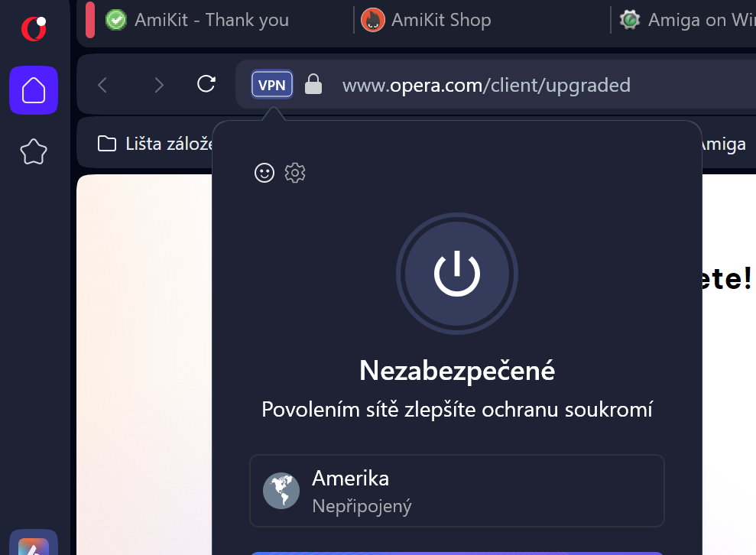Turn on VPN with the power button

(457, 274)
